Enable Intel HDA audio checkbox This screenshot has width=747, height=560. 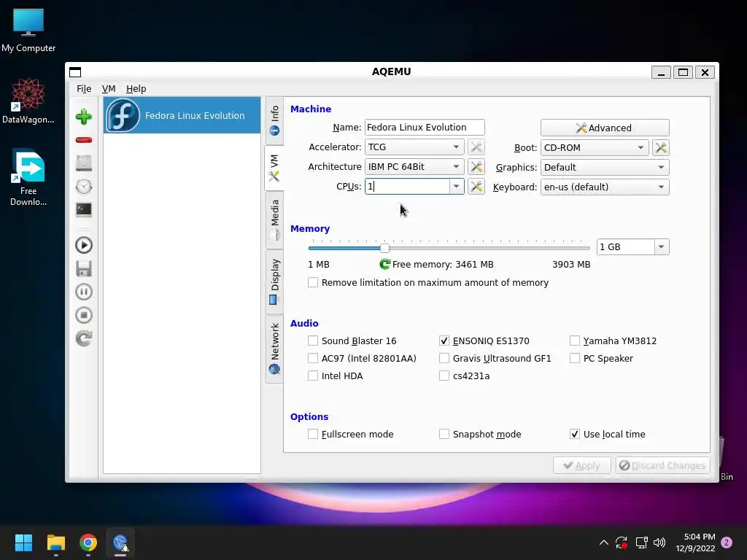click(313, 376)
